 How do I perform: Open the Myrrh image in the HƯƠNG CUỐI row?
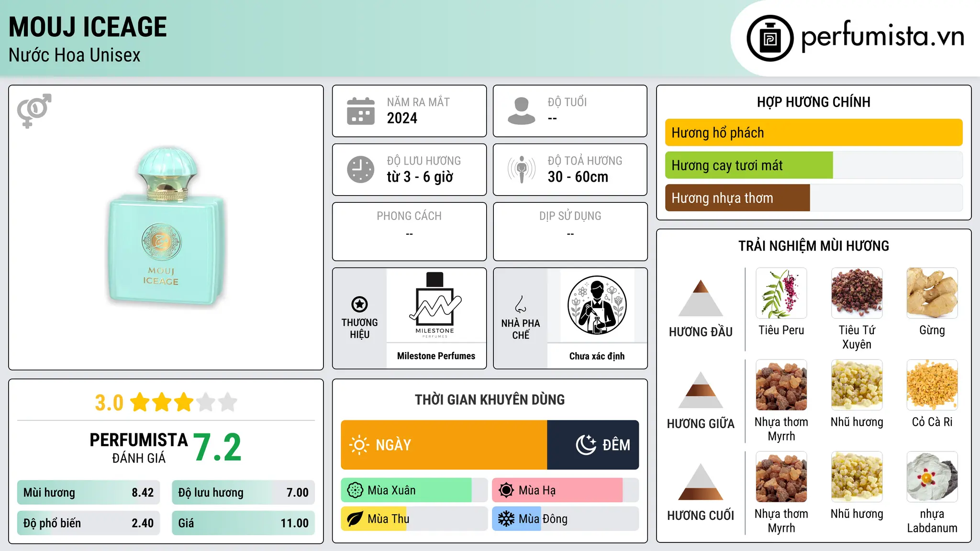[781, 477]
